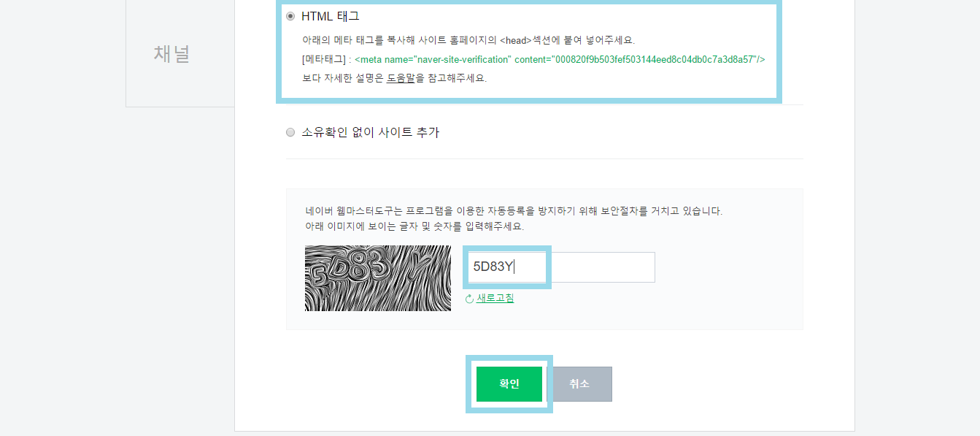Image resolution: width=980 pixels, height=436 pixels.
Task: Click the green 확인 button
Action: [x=509, y=384]
